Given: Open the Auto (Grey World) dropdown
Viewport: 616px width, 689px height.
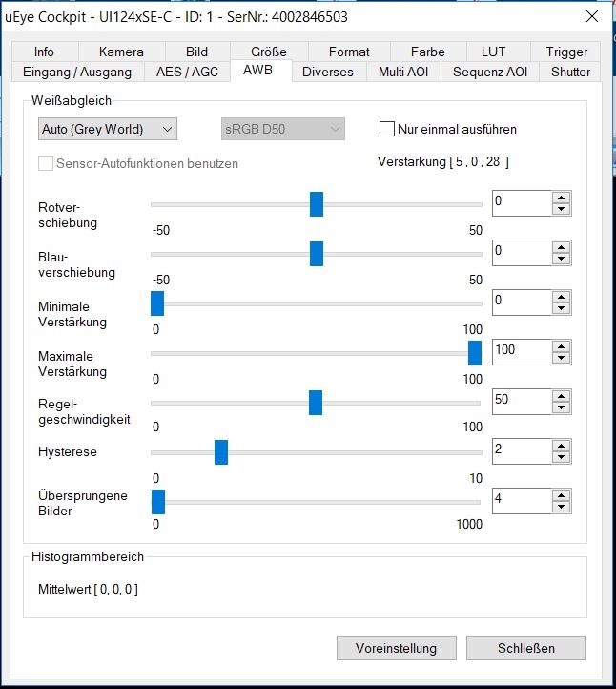Looking at the screenshot, I should 108,129.
